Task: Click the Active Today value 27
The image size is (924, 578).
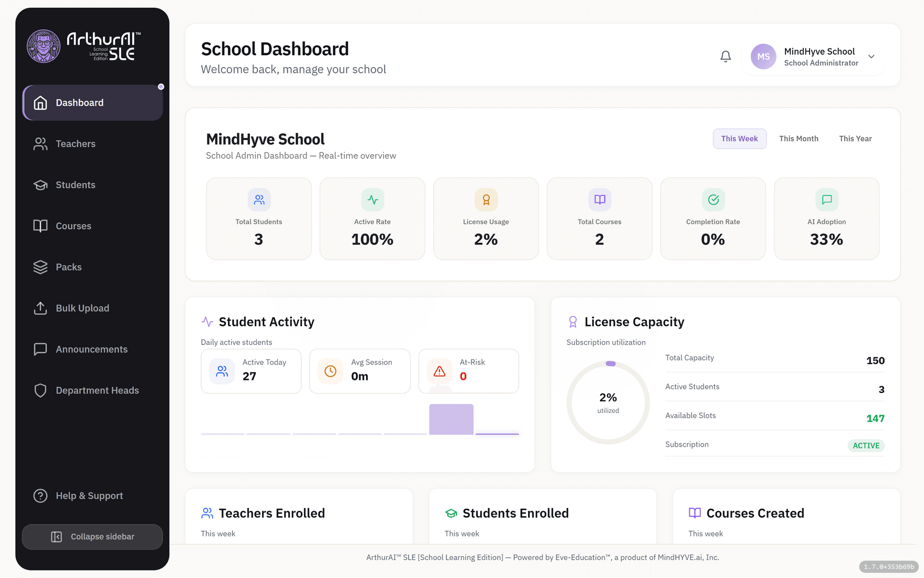Action: click(x=249, y=376)
